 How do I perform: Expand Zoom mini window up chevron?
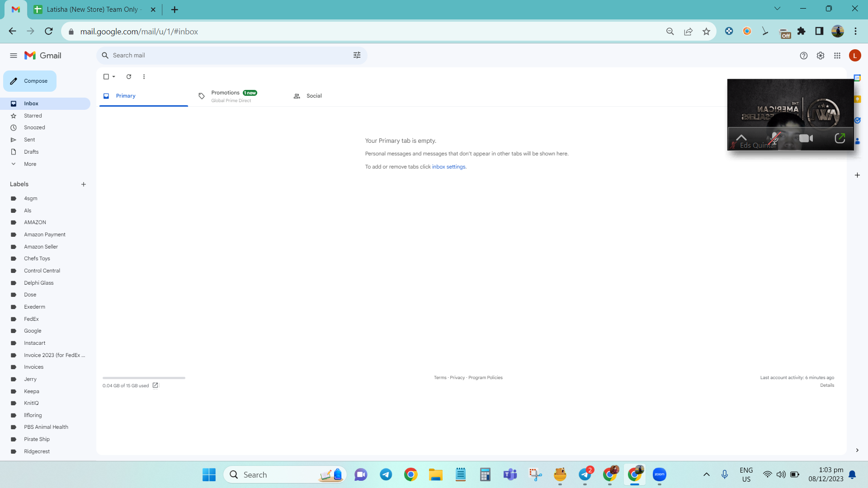(741, 137)
